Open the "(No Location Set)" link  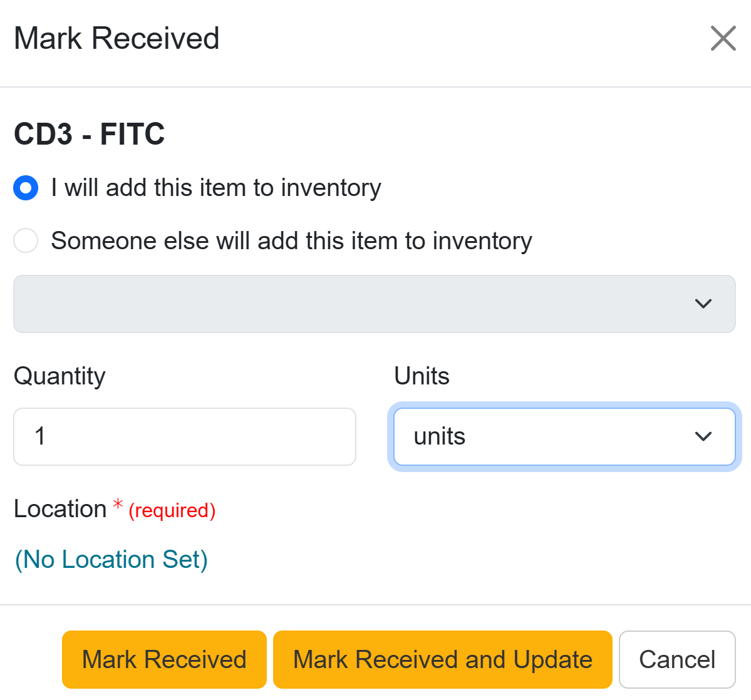(111, 560)
